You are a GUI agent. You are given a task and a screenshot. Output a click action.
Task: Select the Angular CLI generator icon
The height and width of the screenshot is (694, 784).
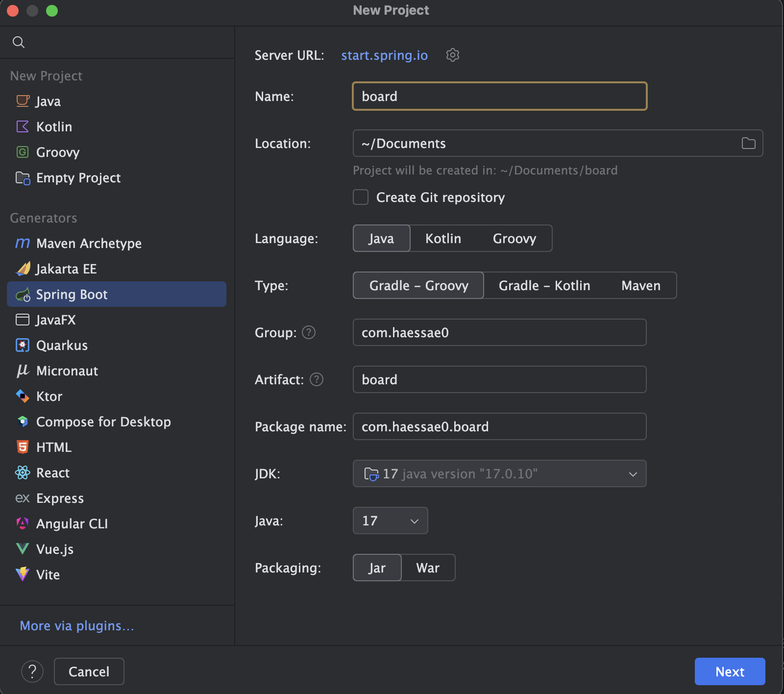click(x=23, y=523)
